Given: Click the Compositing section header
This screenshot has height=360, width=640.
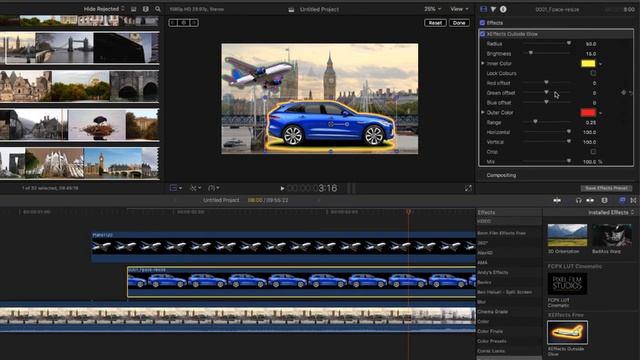Looking at the screenshot, I should pos(501,175).
